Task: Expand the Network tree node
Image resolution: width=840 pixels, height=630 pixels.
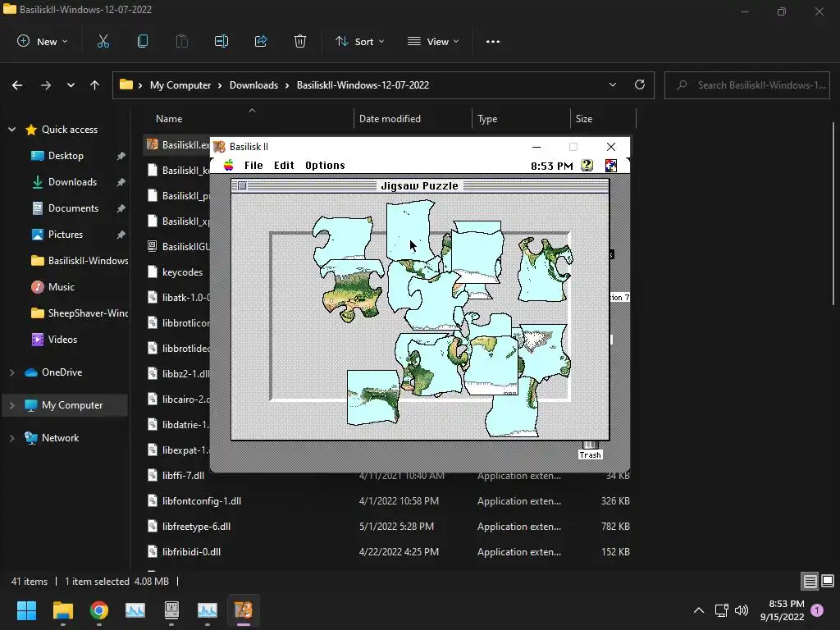Action: tap(11, 438)
